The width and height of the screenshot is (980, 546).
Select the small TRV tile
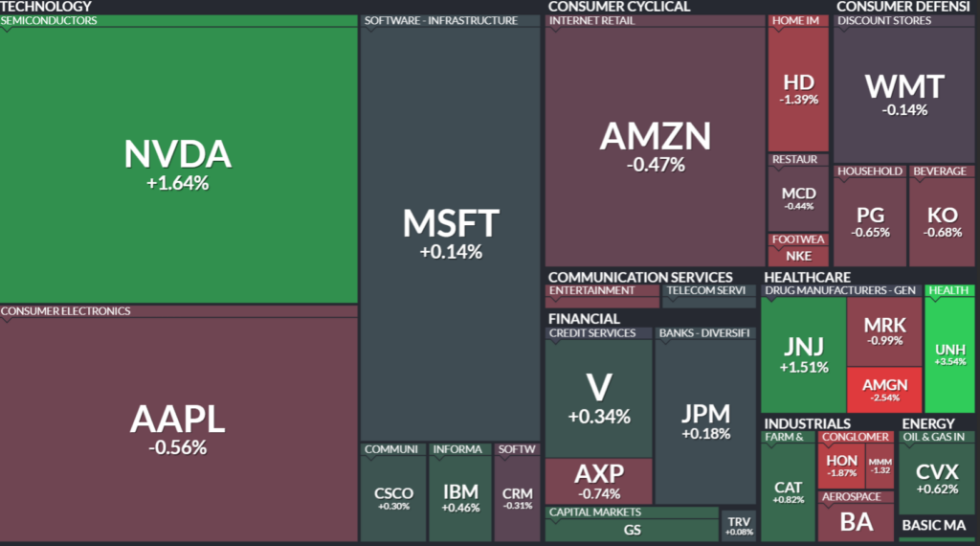(x=739, y=524)
